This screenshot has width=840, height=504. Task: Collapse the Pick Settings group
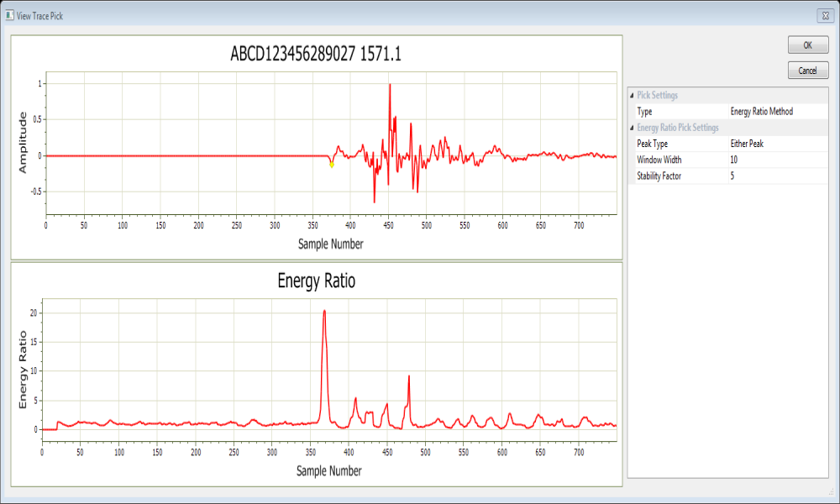(x=632, y=96)
